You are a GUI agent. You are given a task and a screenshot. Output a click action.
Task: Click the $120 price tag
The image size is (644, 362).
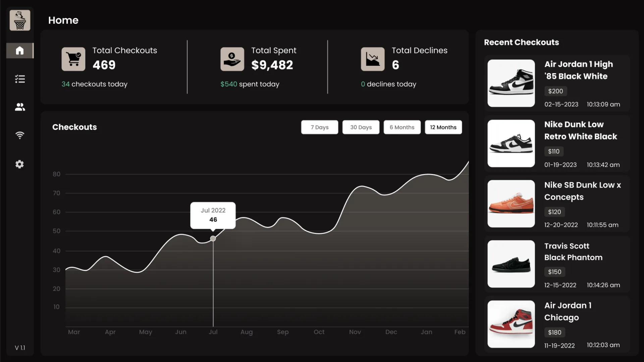tap(554, 212)
